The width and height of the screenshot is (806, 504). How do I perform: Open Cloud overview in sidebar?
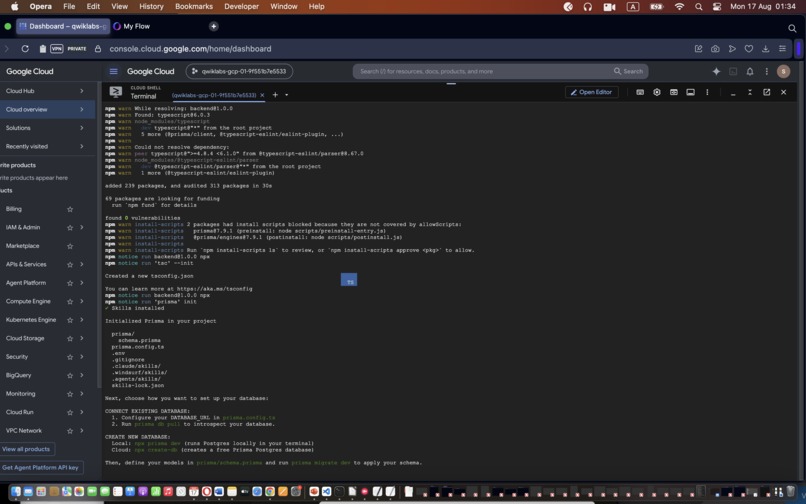pyautogui.click(x=27, y=110)
